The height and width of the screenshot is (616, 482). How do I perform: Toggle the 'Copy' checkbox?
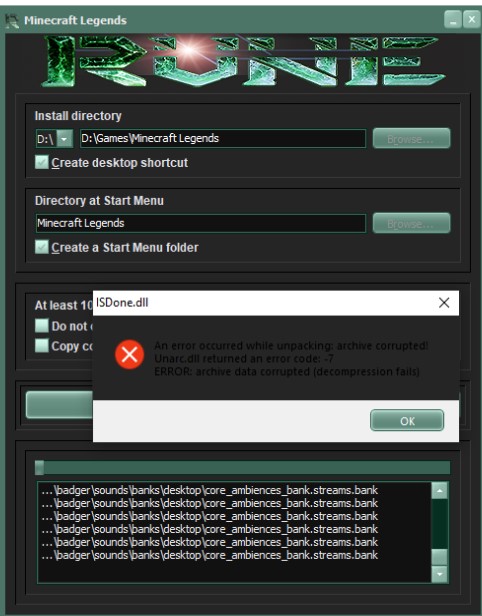click(42, 346)
